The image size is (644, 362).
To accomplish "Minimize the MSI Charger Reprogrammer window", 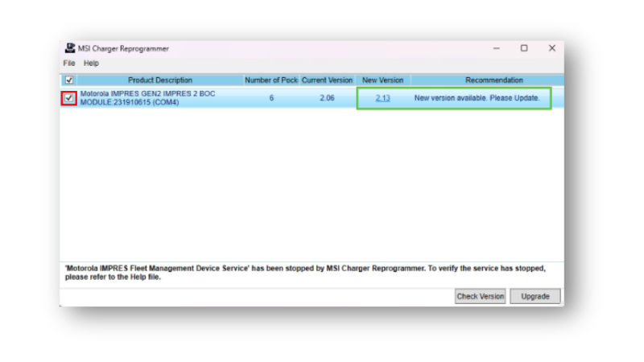I will (x=496, y=48).
